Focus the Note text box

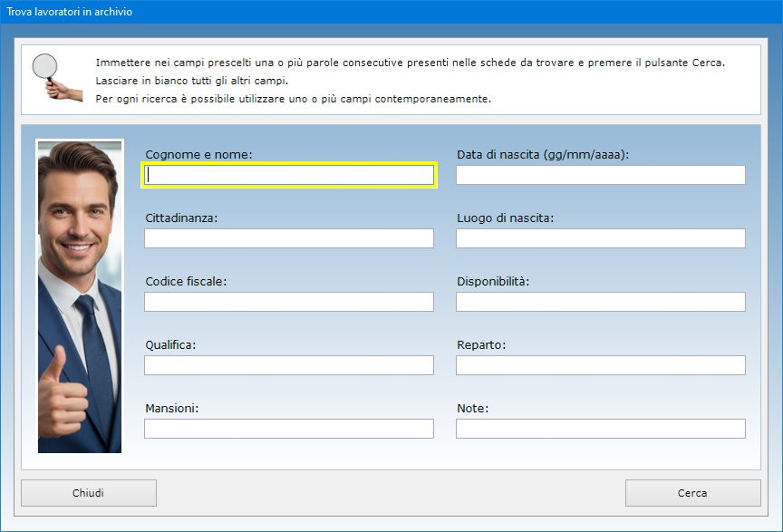pyautogui.click(x=600, y=429)
